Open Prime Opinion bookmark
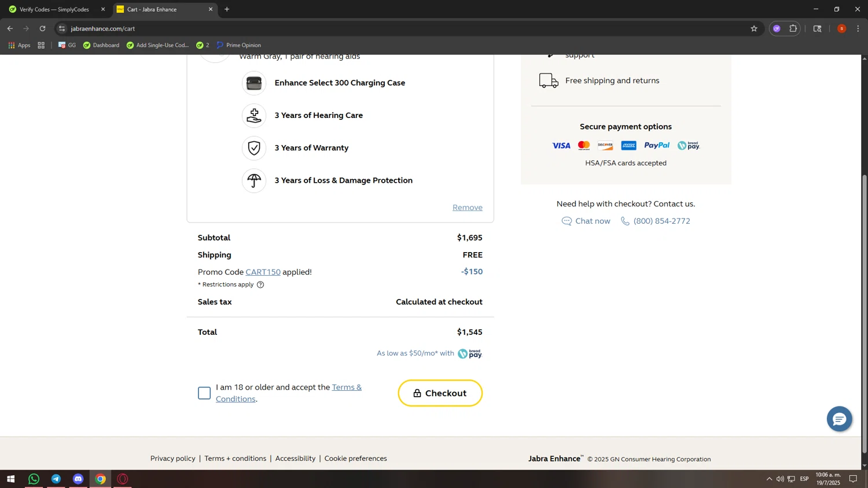Viewport: 868px width, 488px height. [x=239, y=45]
